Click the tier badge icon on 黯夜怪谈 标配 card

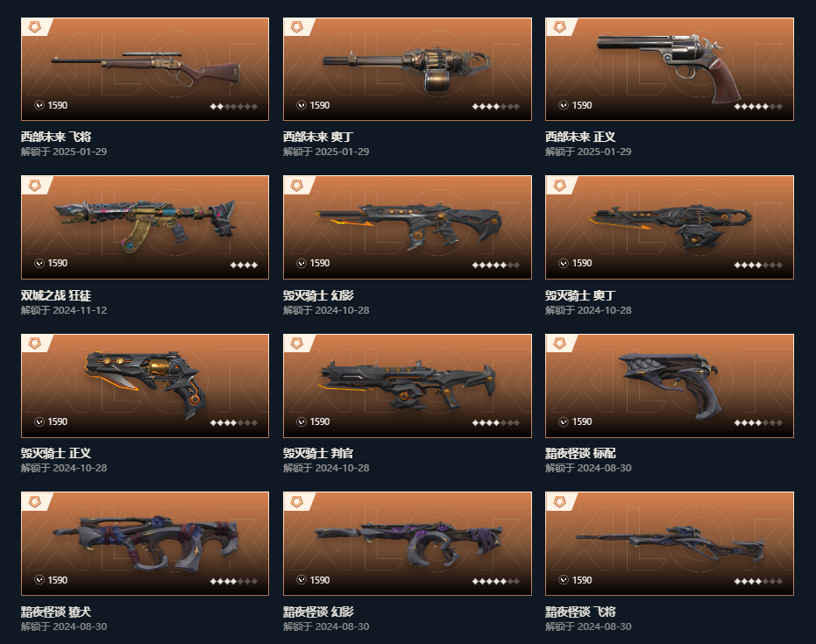click(x=559, y=343)
